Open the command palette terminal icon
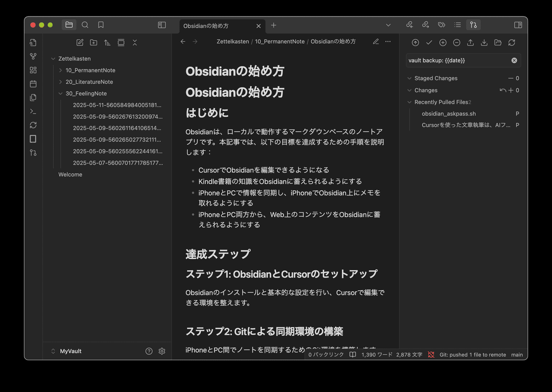Image resolution: width=552 pixels, height=392 pixels. tap(33, 111)
